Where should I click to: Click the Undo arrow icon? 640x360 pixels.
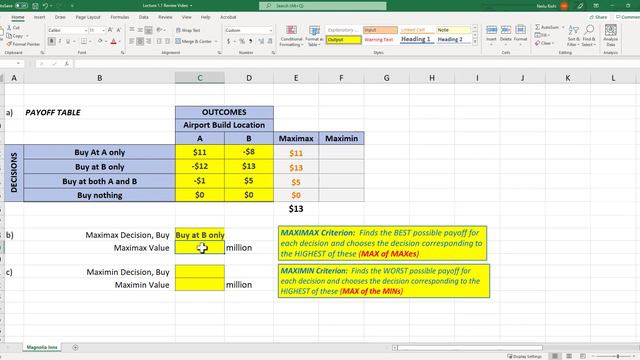45,6
